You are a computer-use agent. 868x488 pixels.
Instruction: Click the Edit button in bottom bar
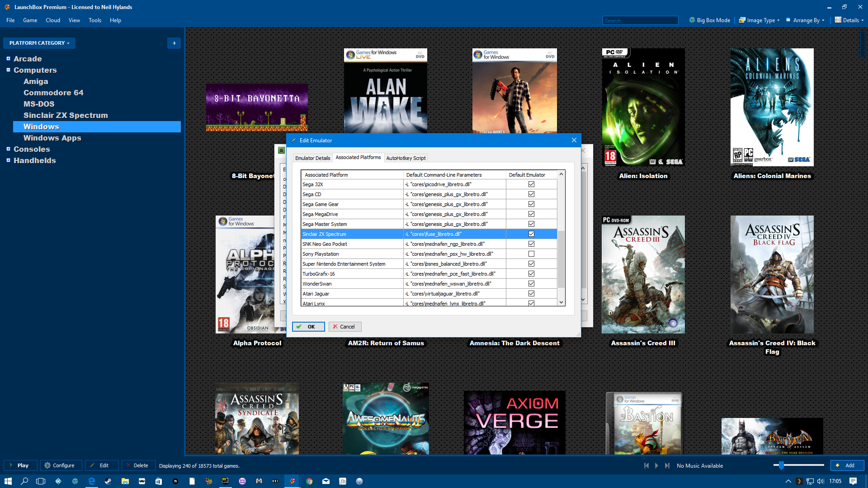pyautogui.click(x=102, y=465)
